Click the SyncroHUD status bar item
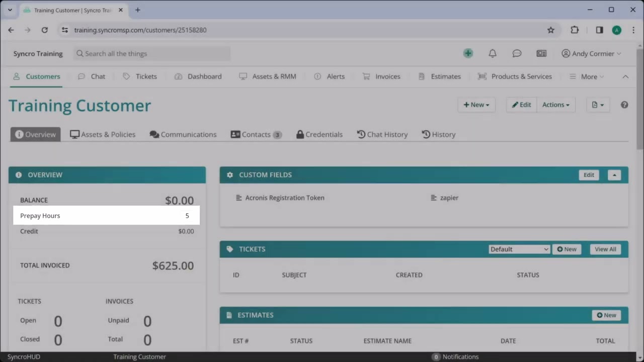This screenshot has height=362, width=644. click(x=24, y=356)
